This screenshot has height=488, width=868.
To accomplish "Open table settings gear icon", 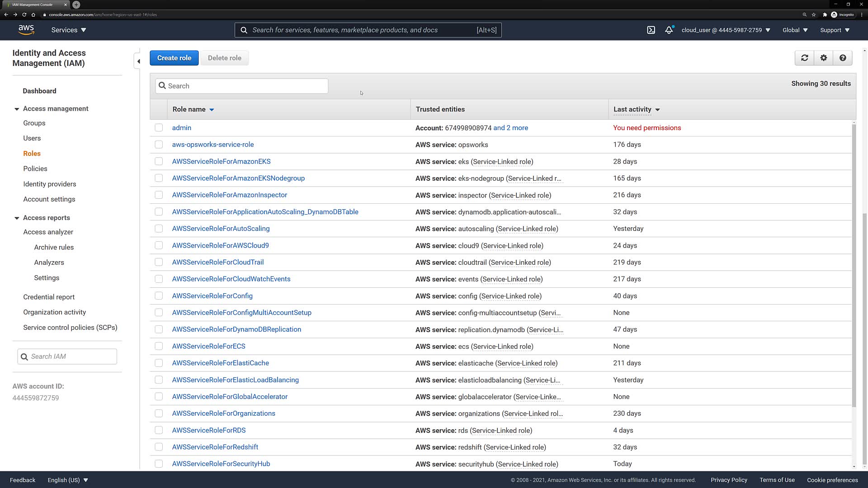I will pos(823,58).
